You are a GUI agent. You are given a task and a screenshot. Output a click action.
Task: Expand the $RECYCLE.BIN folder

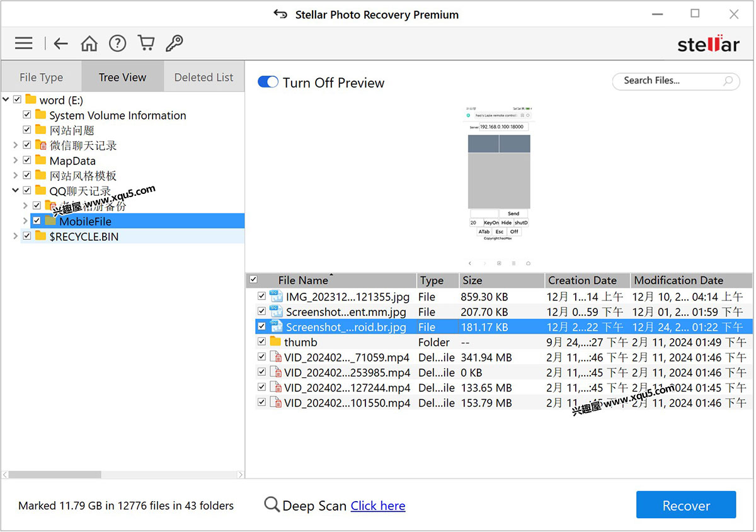[x=16, y=236]
